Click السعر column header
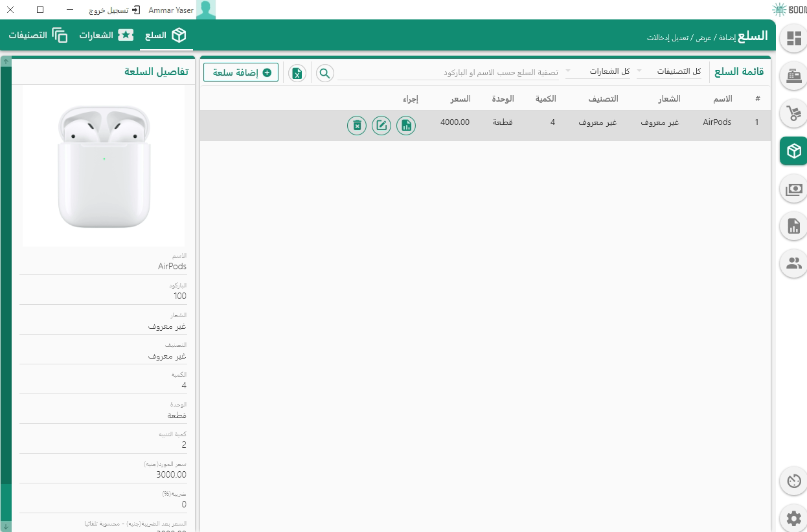807x532 pixels. pos(461,99)
